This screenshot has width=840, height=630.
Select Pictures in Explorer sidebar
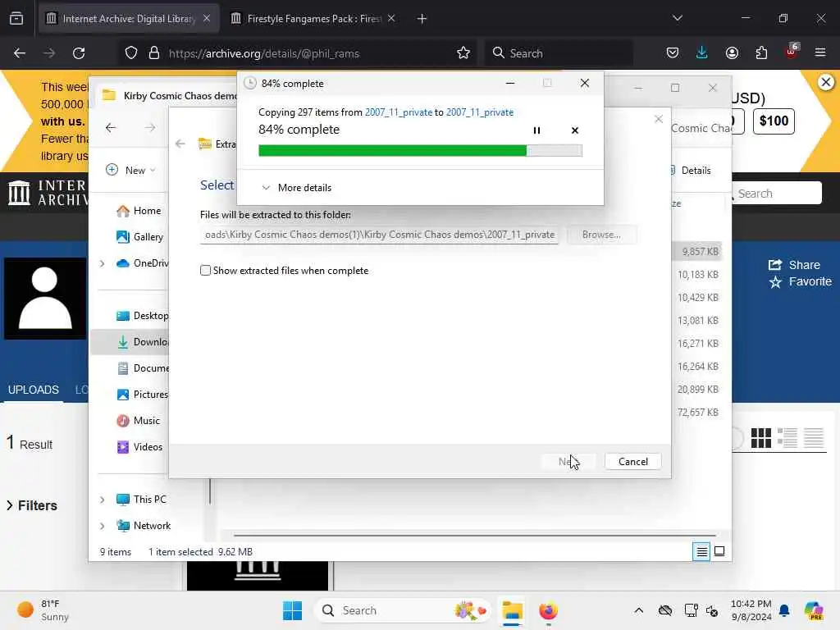142,395
